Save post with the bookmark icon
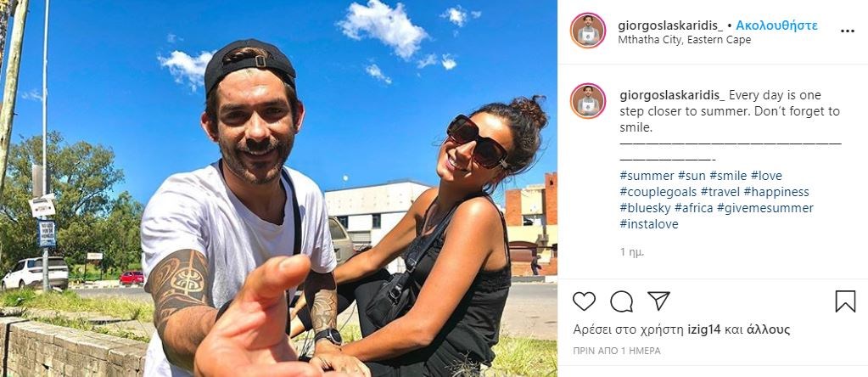This screenshot has width=868, height=377. pyautogui.click(x=845, y=301)
